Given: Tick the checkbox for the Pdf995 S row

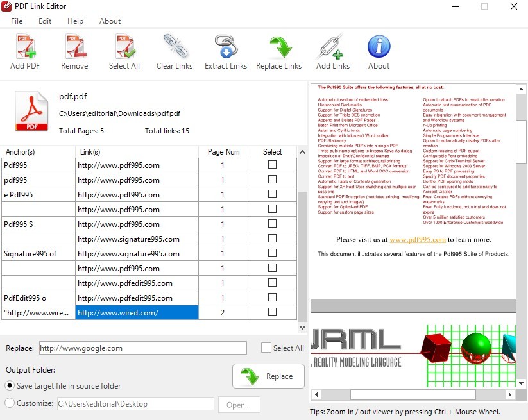Looking at the screenshot, I should coord(272,224).
